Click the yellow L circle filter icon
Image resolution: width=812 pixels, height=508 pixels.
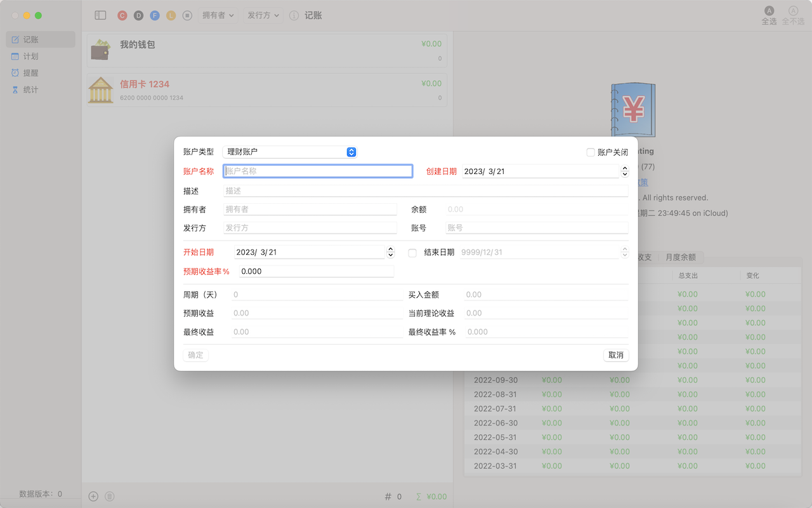(171, 15)
